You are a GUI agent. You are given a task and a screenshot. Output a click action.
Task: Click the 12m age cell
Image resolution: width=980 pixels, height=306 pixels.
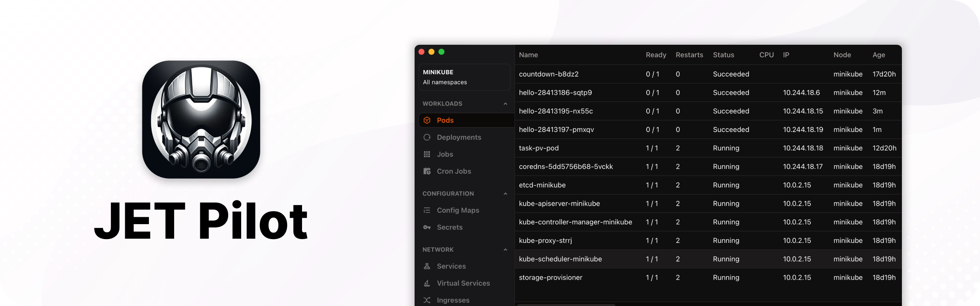pyautogui.click(x=879, y=93)
